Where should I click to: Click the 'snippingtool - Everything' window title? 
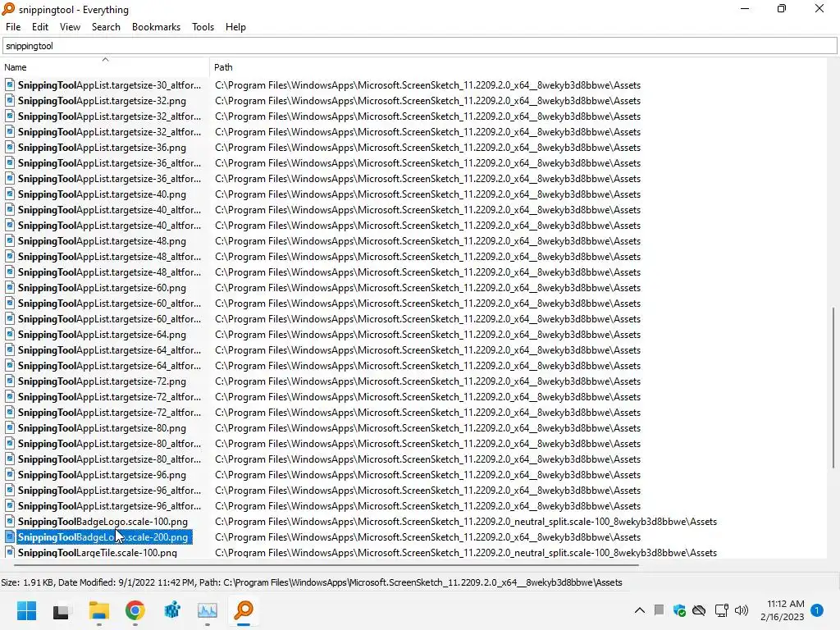pos(74,10)
